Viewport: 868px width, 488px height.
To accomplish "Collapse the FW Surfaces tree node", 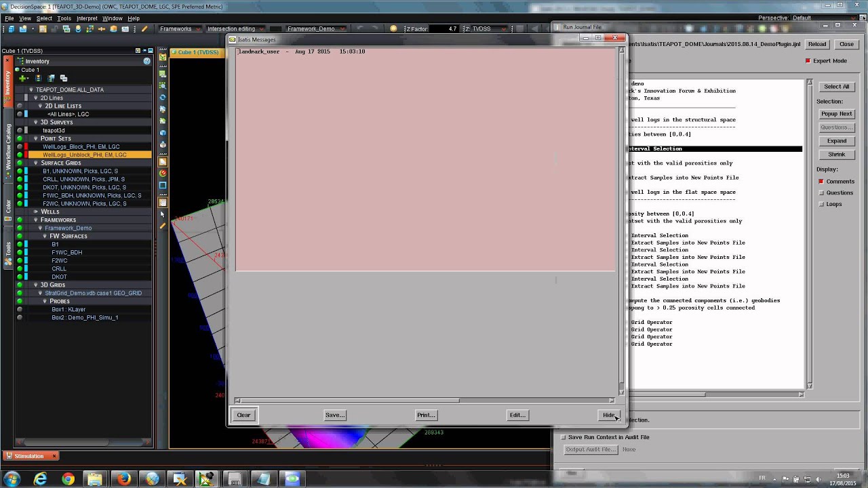I will click(x=45, y=236).
